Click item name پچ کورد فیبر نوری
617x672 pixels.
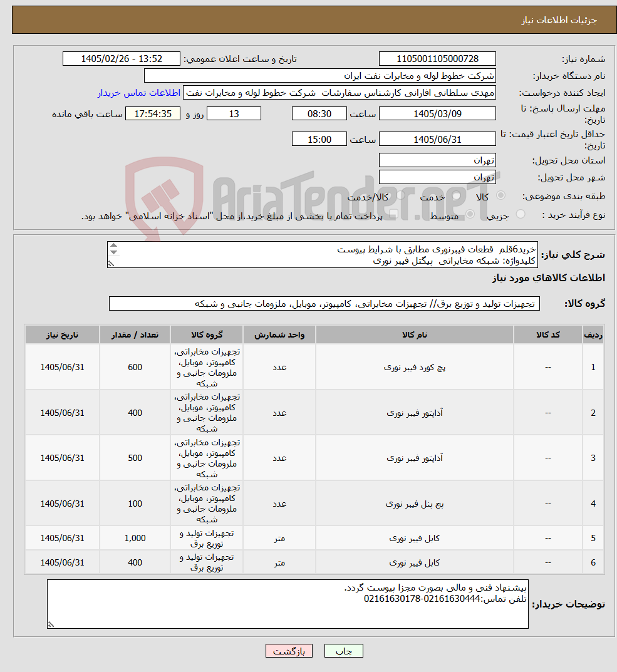coord(414,367)
